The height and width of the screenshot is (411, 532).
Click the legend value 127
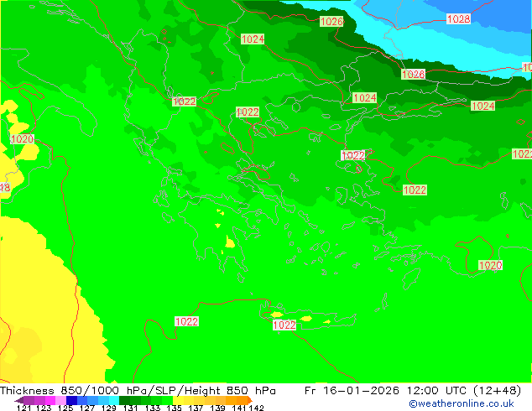(87, 408)
